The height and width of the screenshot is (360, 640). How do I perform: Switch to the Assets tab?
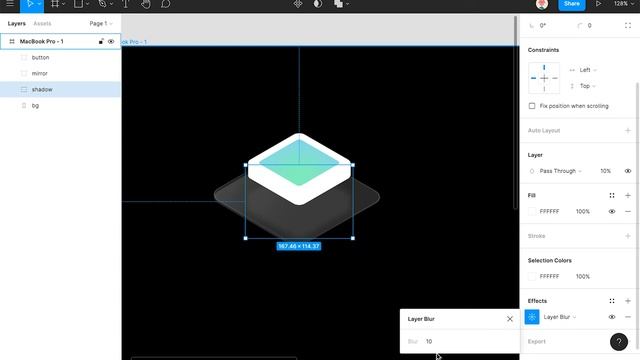click(42, 24)
